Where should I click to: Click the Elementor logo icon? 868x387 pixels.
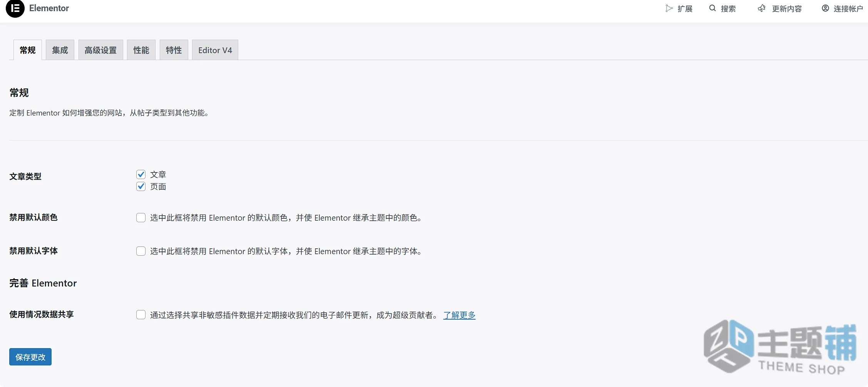[x=15, y=8]
